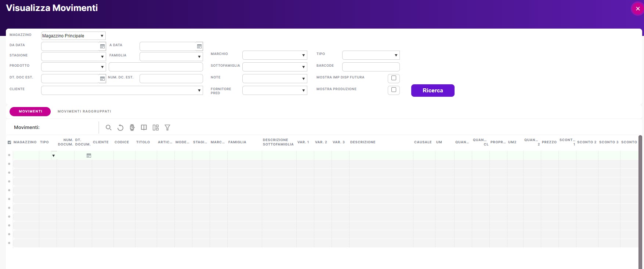Click the Ricerca button
The height and width of the screenshot is (269, 644).
(433, 91)
